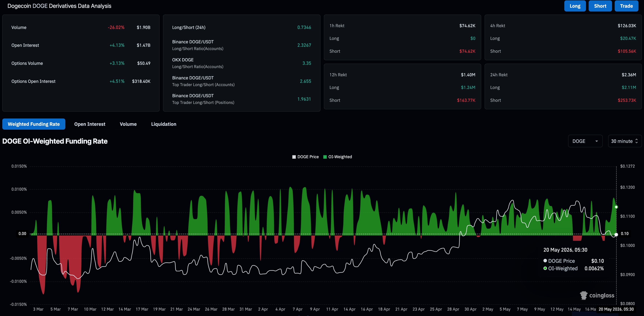The image size is (644, 316).
Task: Toggle the DOGE Price legend series
Action: tap(306, 157)
